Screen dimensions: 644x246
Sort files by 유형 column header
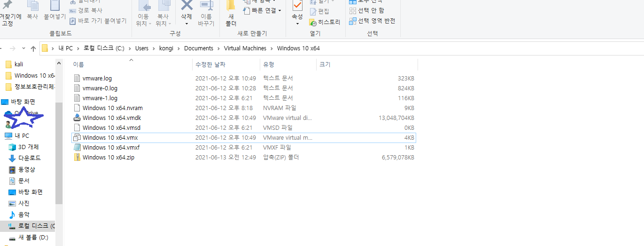point(289,64)
